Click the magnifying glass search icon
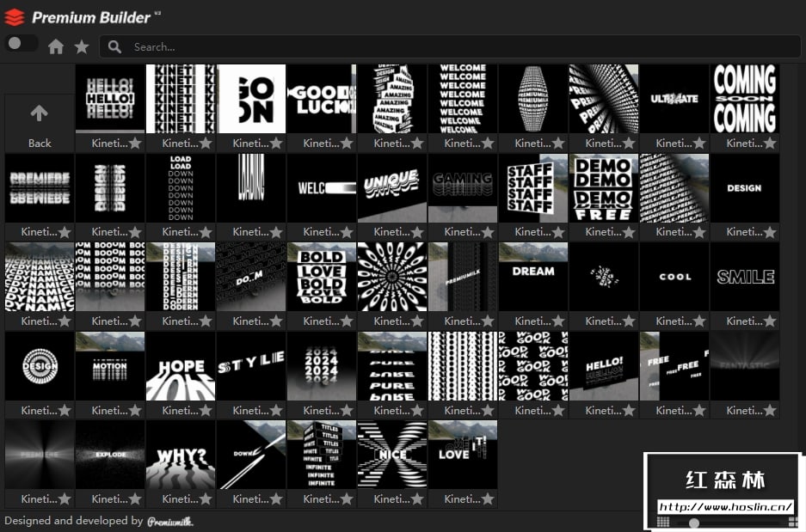 [x=114, y=47]
